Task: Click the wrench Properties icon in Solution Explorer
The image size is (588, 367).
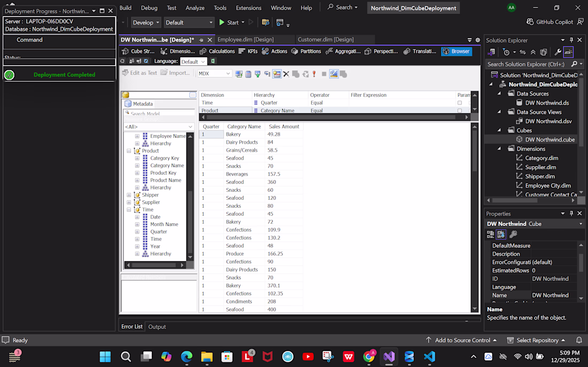Action: point(558,52)
